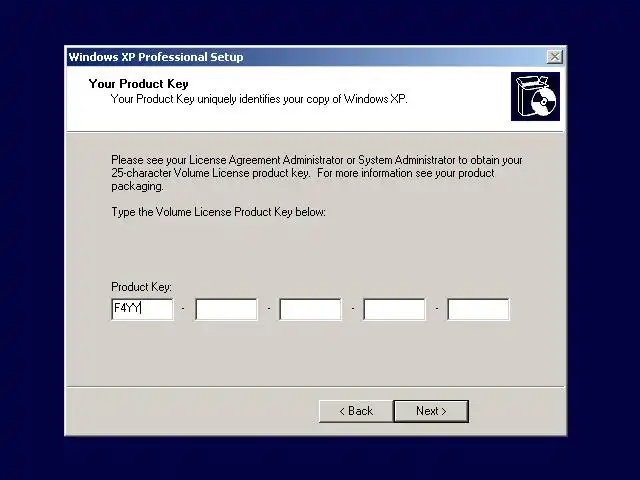
Task: Select the fourth product key field
Action: click(x=394, y=309)
